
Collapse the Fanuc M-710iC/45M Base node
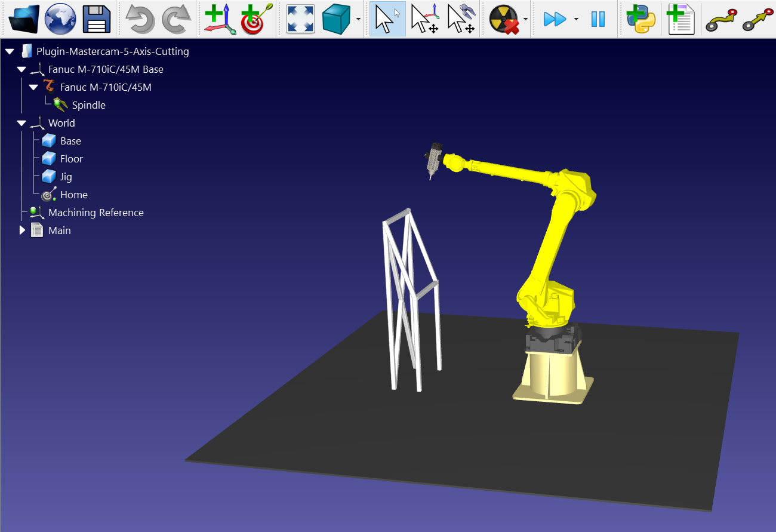[x=22, y=69]
